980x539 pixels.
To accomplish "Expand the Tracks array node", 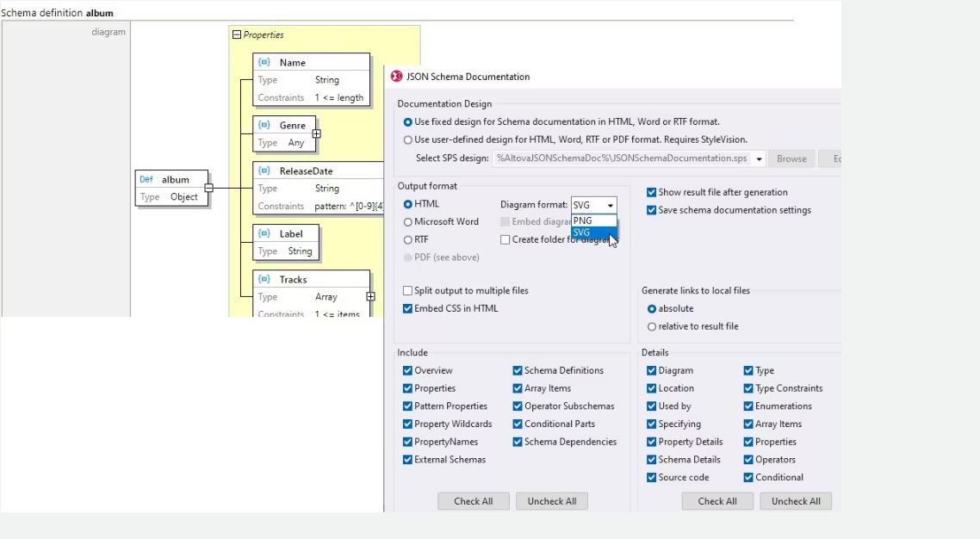I will point(370,296).
